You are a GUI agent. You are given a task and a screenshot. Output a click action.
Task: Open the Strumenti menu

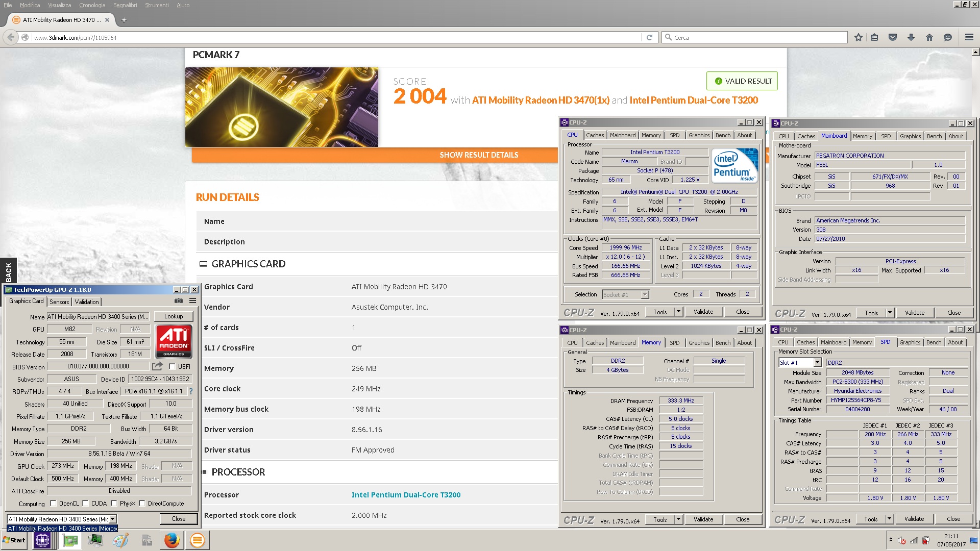(157, 5)
